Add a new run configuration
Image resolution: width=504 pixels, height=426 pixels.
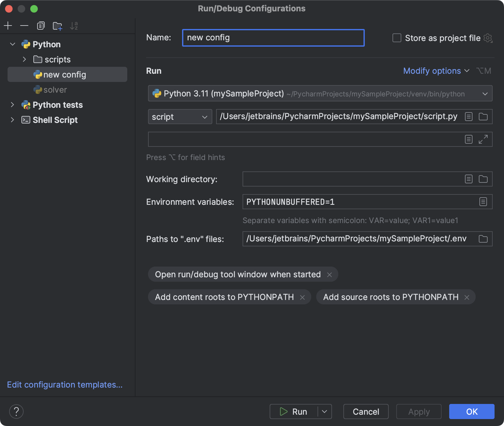[8, 26]
